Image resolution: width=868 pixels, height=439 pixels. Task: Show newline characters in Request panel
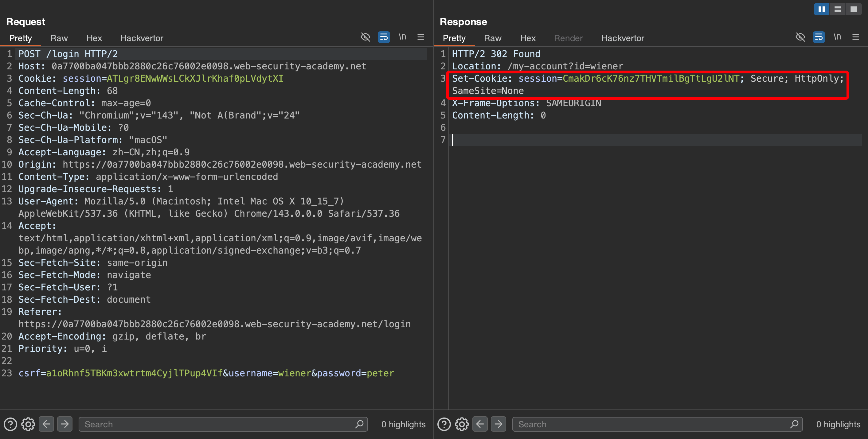click(402, 37)
